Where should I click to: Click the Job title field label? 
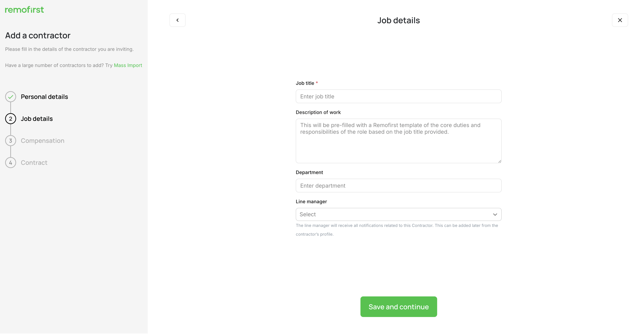(x=305, y=83)
